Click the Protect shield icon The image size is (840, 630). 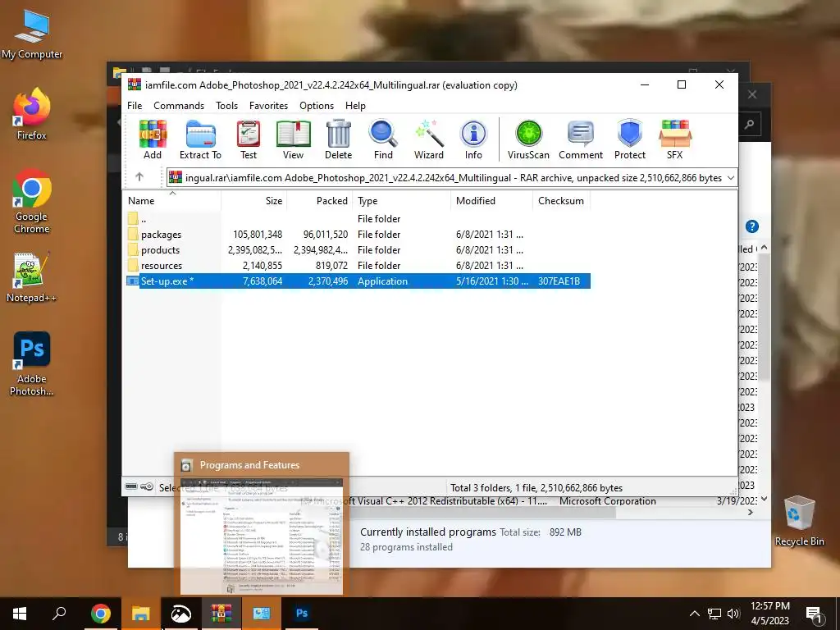pos(629,139)
